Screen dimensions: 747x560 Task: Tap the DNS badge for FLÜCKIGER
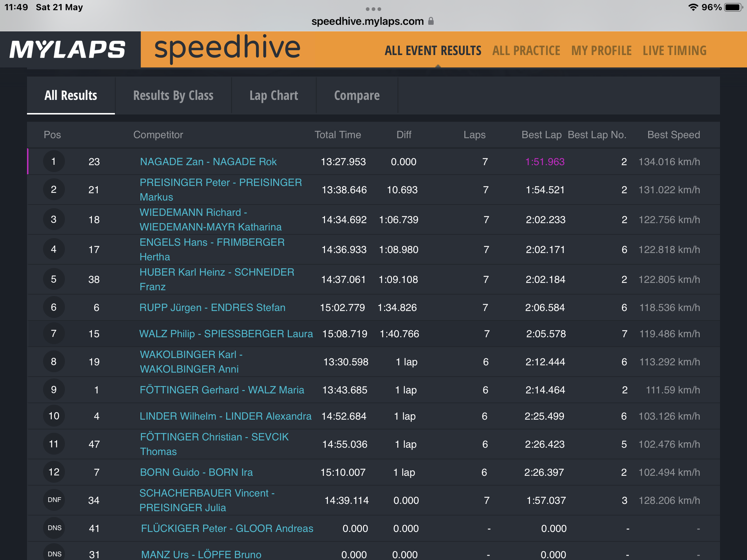pos(54,528)
